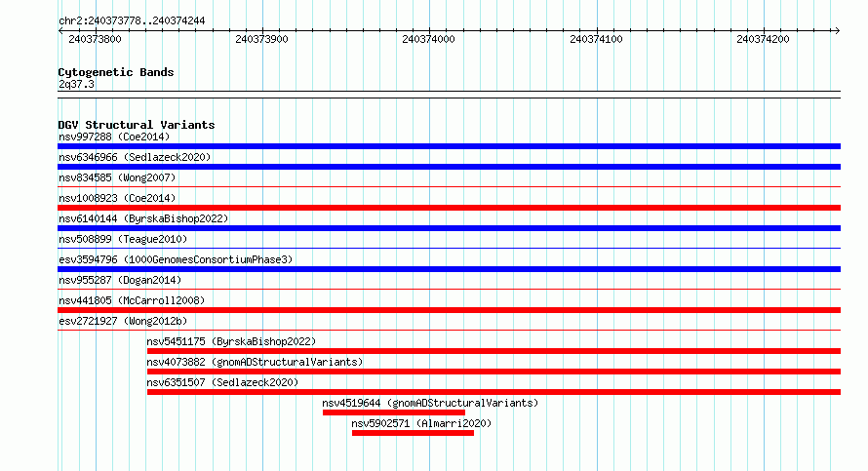Select the blue bar under nsv6346966
Image resolution: width=868 pixels, height=471 pixels.
[449, 167]
